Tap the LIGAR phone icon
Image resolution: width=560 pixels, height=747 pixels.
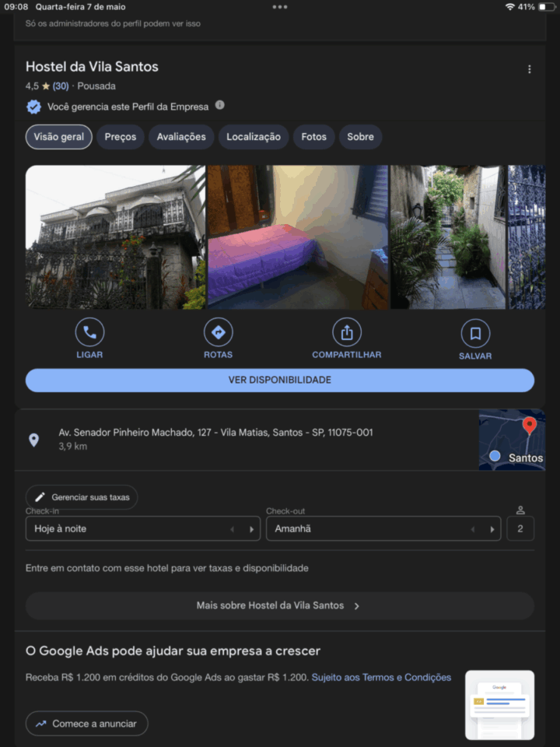[89, 332]
